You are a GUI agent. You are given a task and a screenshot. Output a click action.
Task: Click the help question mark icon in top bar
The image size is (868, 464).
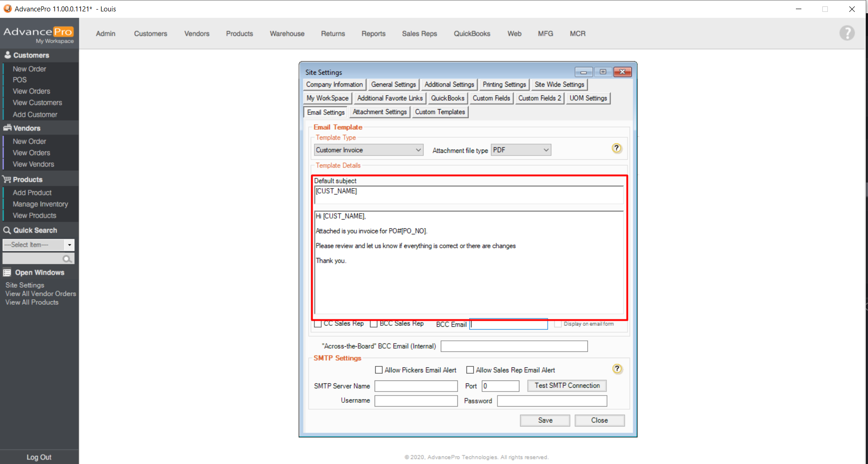click(x=847, y=33)
